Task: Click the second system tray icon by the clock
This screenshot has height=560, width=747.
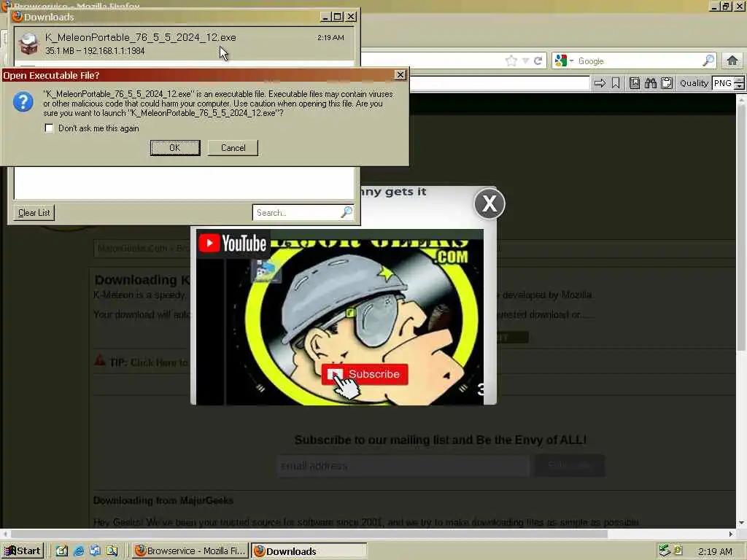Action: [x=678, y=551]
